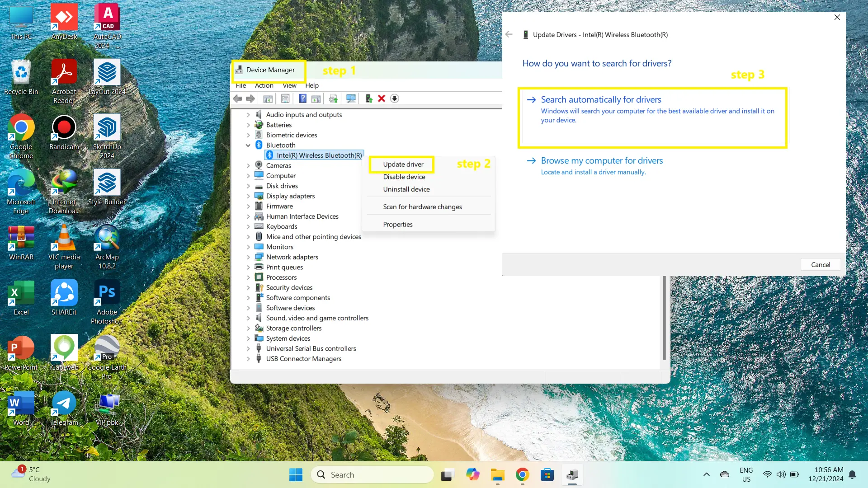Expand the Audio inputs and outputs node
The image size is (868, 488).
[x=248, y=115]
